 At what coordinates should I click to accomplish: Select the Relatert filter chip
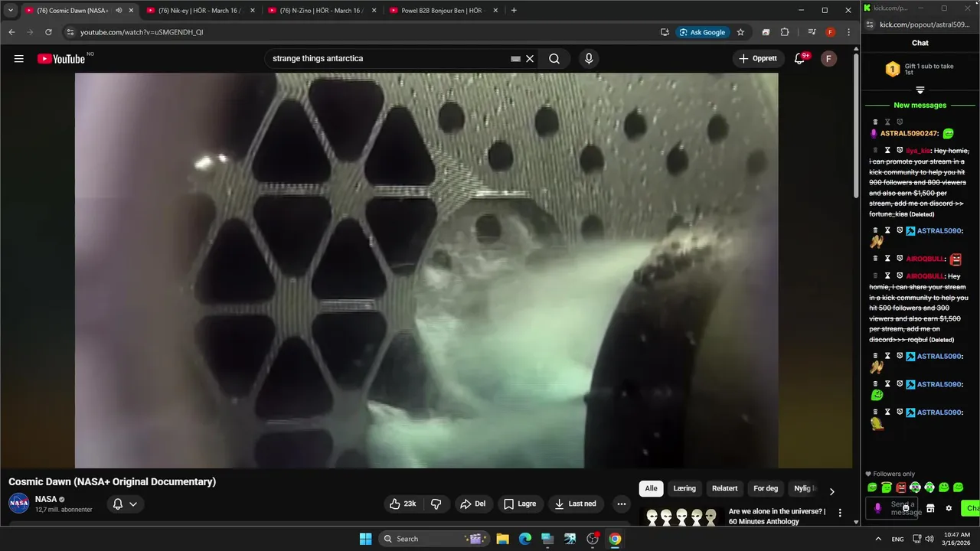point(725,488)
